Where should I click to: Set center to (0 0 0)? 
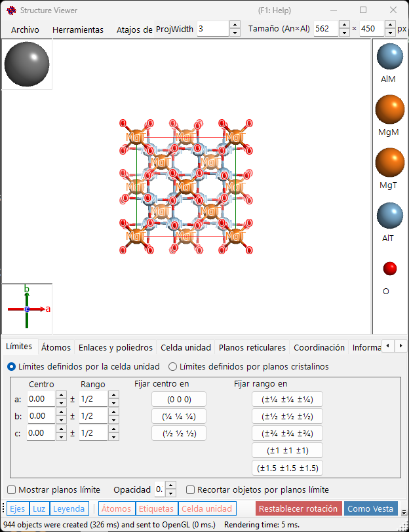pyautogui.click(x=179, y=400)
